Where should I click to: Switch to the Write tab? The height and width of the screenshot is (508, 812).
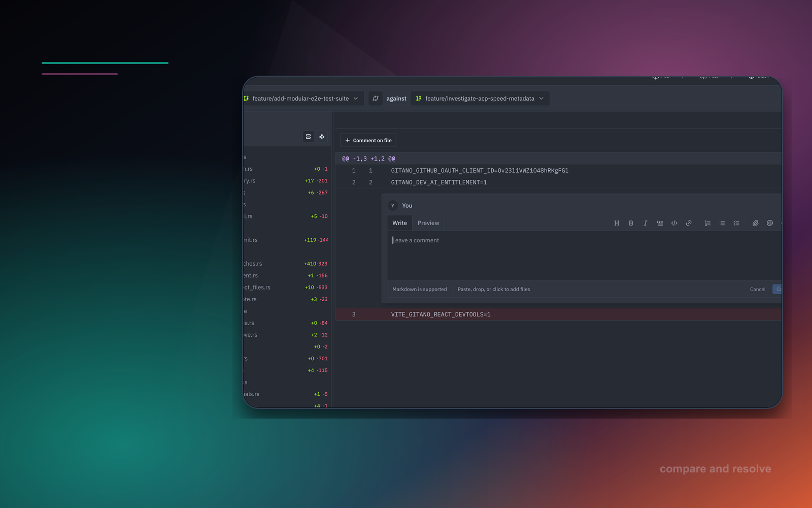pos(399,223)
